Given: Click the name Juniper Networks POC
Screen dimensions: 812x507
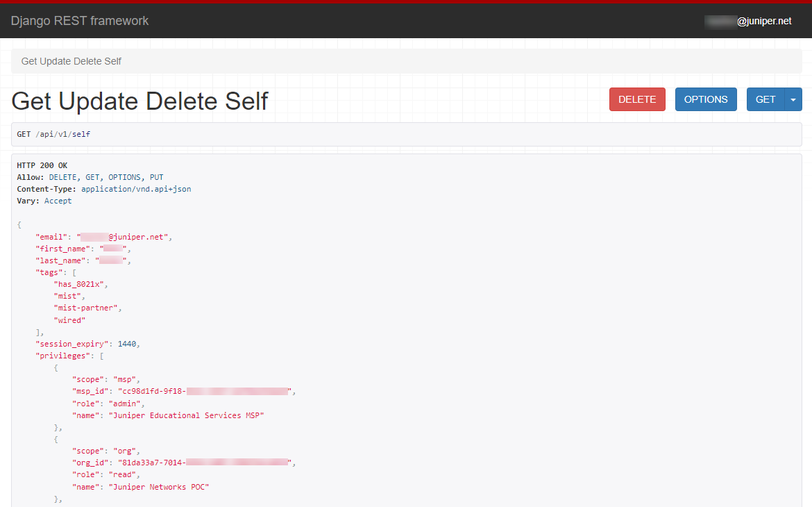Looking at the screenshot, I should pos(159,488).
